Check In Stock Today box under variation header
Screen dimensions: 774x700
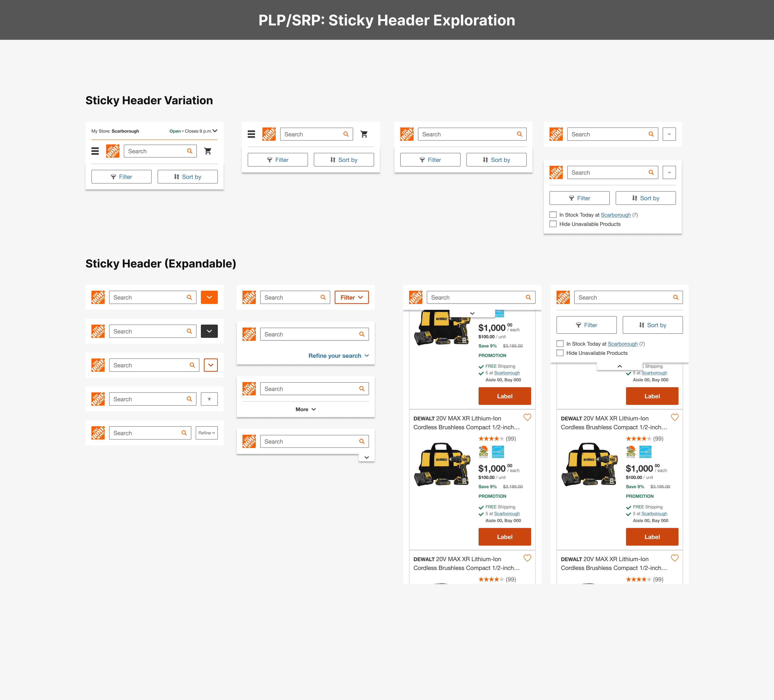point(553,215)
